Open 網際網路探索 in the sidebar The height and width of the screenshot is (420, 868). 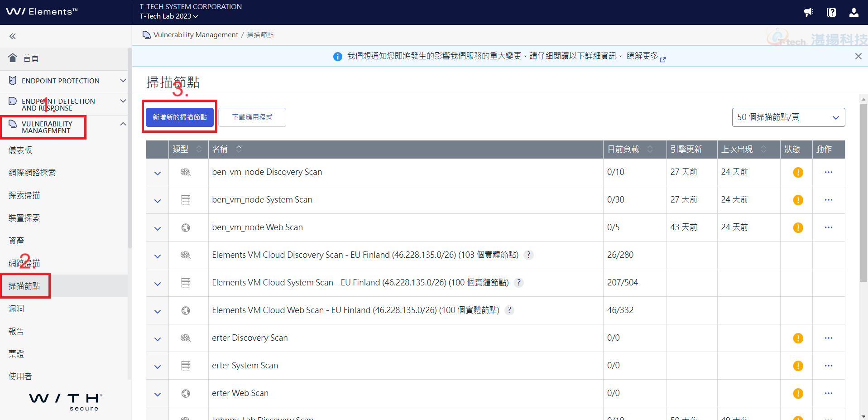[32, 173]
